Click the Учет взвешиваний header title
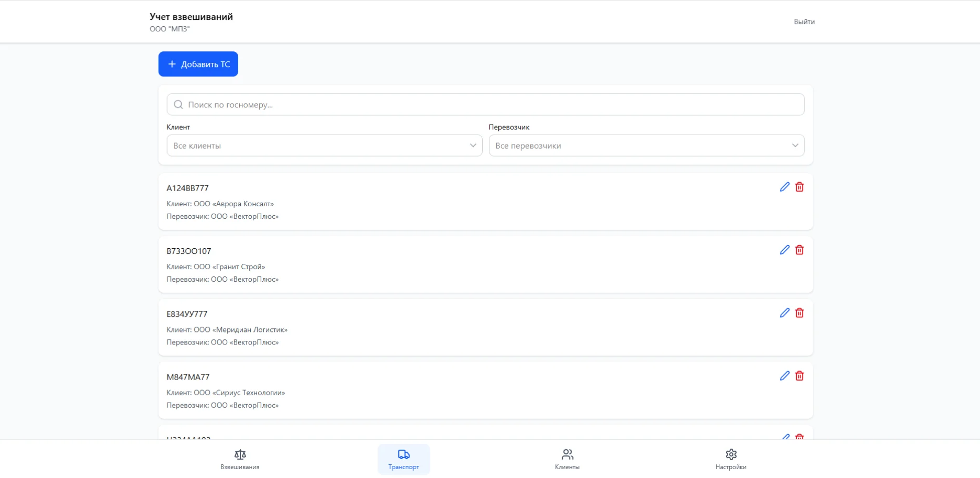The height and width of the screenshot is (478, 980). (x=191, y=17)
